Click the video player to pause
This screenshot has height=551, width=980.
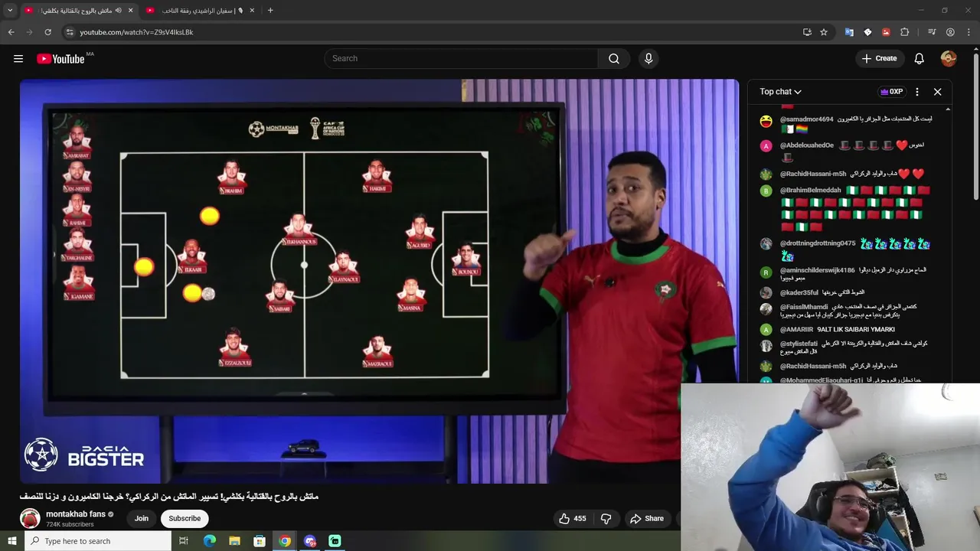[x=379, y=282]
